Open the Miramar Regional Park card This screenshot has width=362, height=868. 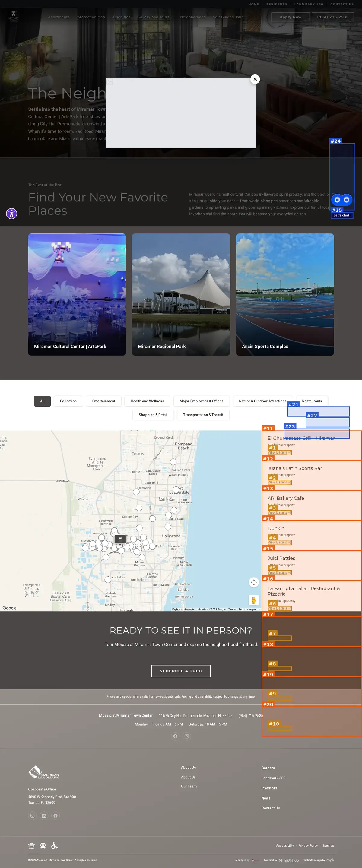(x=181, y=294)
